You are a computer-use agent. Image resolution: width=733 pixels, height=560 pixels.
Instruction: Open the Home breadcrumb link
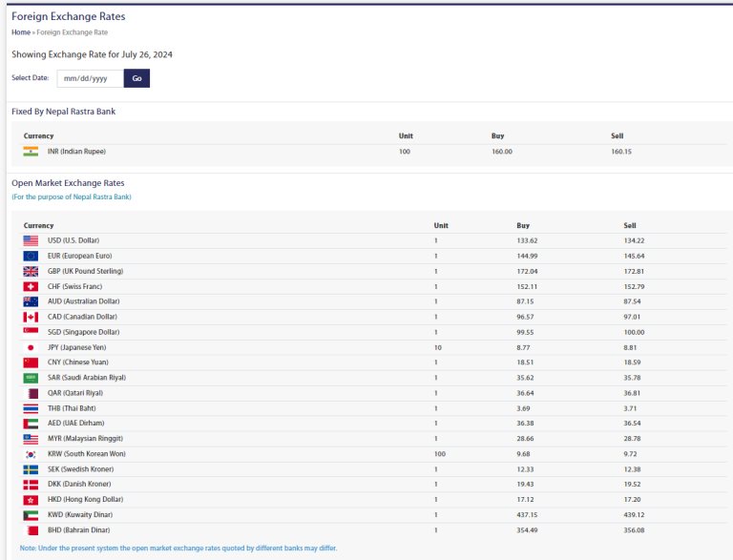coord(21,32)
